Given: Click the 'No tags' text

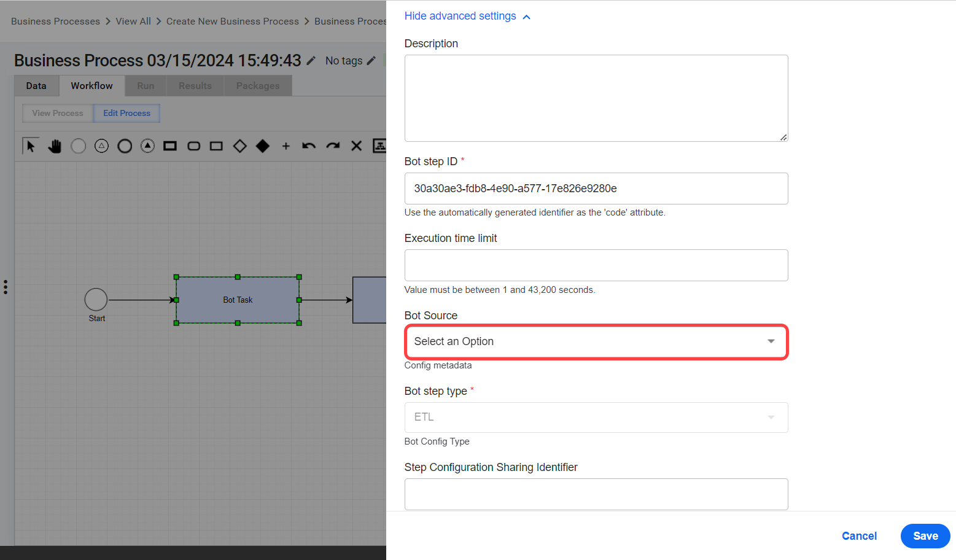Looking at the screenshot, I should tap(344, 61).
